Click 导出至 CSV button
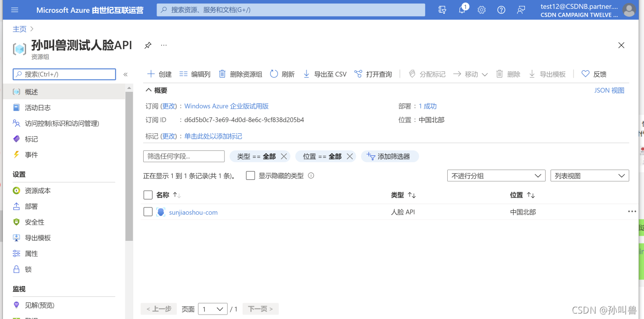This screenshot has height=319, width=644. [325, 74]
